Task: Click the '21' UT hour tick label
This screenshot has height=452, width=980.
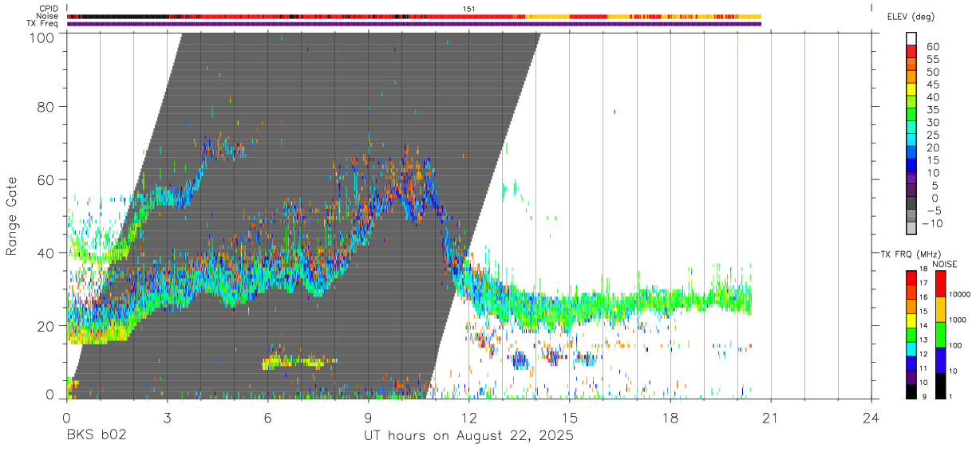Action: 771,416
